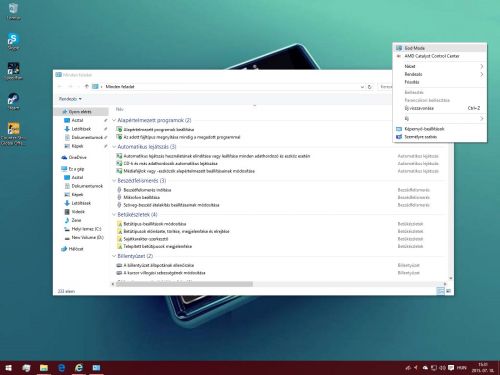Open Asztal under Gyors elérés
Screen dimensions: 500x375
coord(77,120)
